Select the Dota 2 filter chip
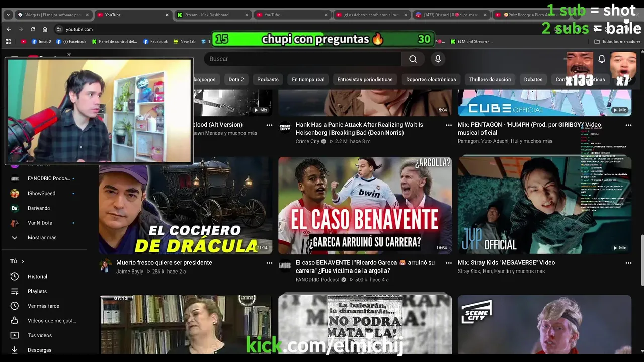Screen dimensions: 644x362 236,79
